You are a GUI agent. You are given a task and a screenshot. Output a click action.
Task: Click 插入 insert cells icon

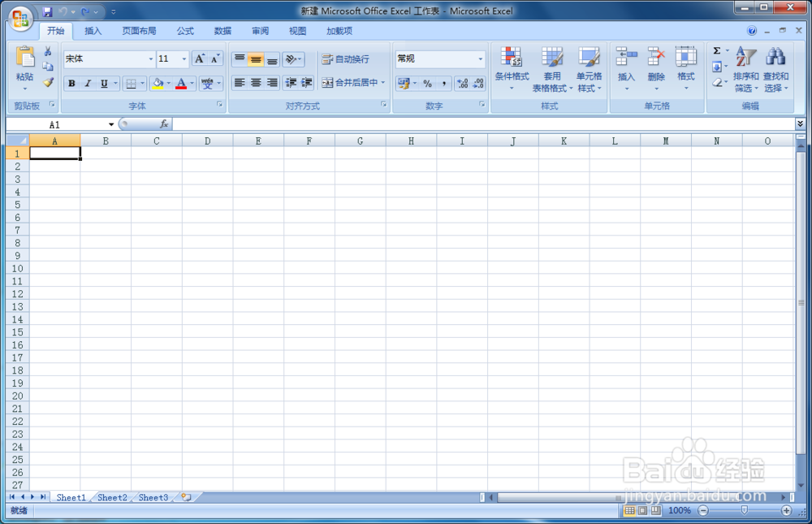pos(626,57)
